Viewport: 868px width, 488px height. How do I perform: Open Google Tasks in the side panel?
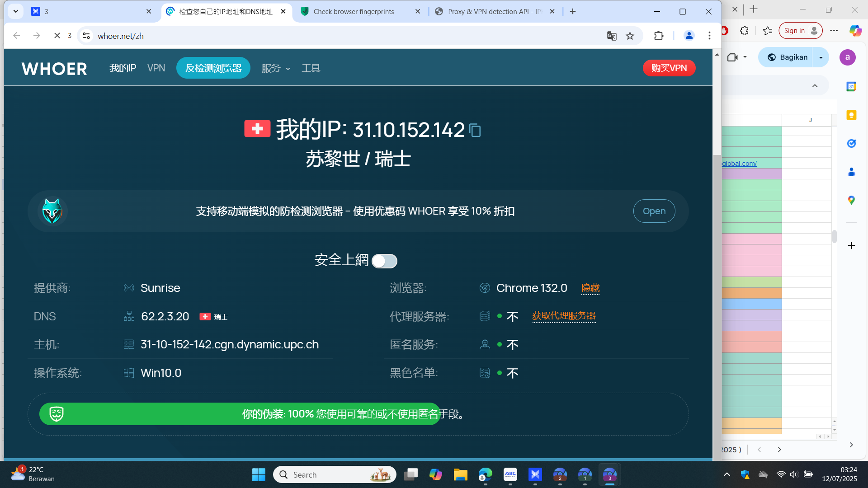851,143
